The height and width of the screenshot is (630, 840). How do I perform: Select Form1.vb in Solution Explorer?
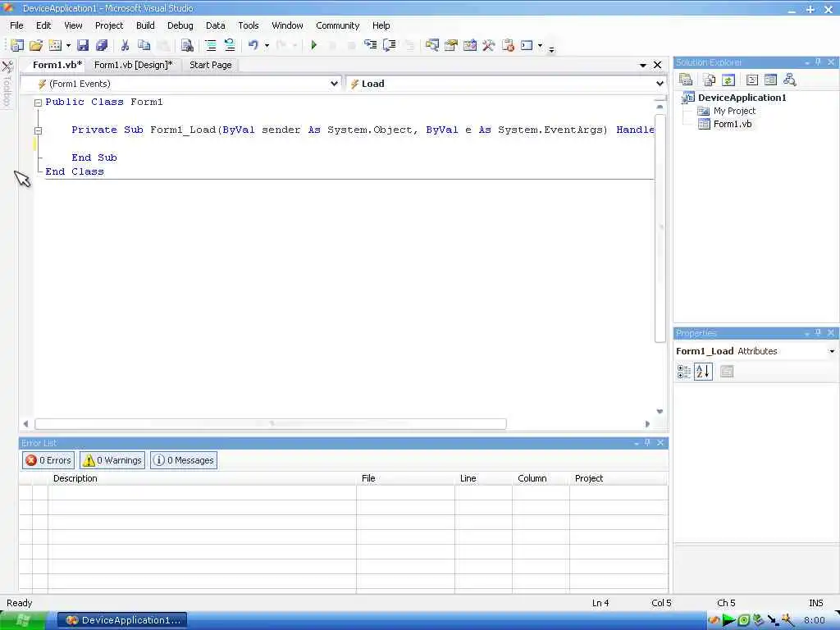732,124
